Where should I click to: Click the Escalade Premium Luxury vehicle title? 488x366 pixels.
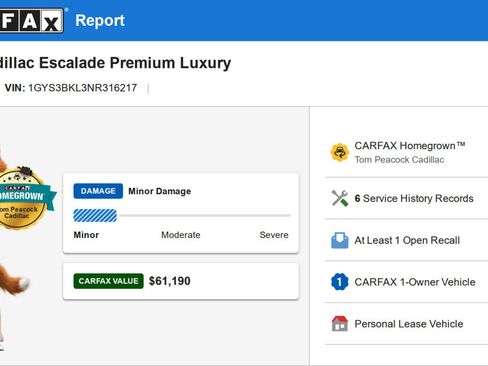tap(115, 63)
